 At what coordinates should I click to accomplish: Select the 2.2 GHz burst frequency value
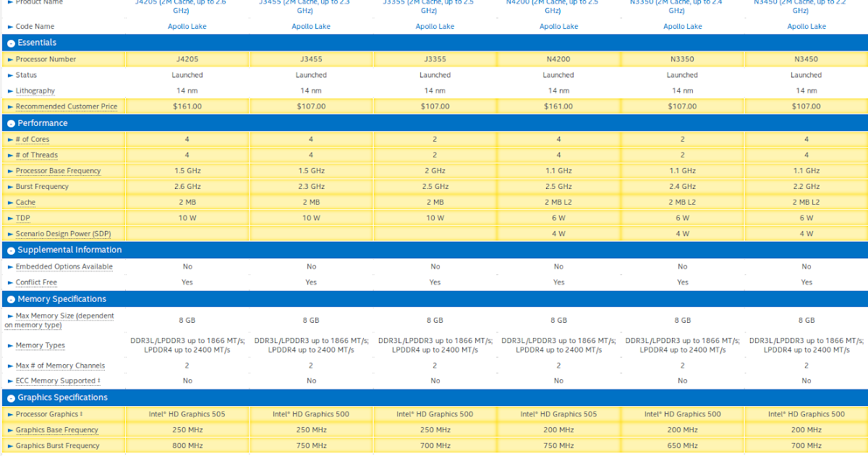coord(807,187)
